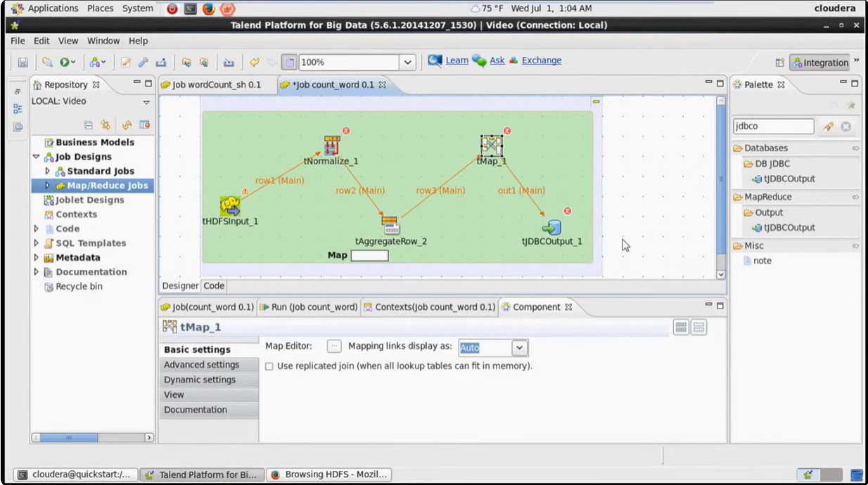Click the pencil edit toolbar icon
This screenshot has width=868, height=485.
[x=127, y=63]
